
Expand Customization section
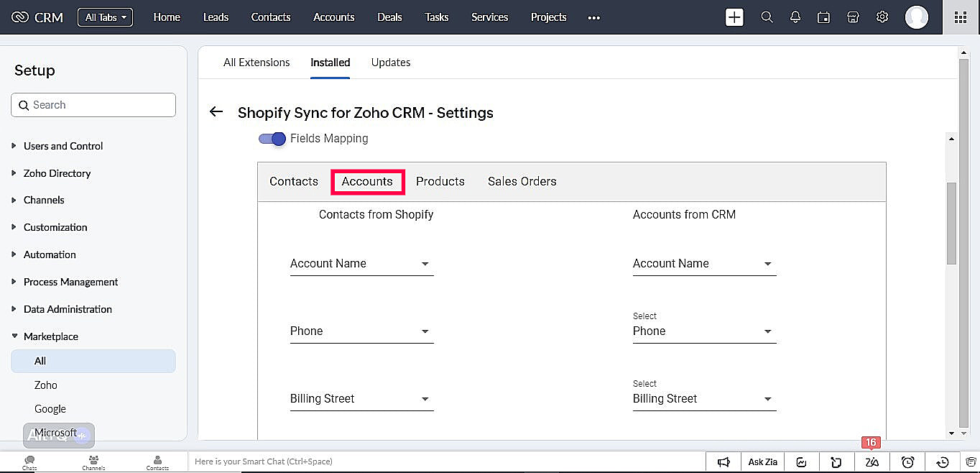click(x=55, y=227)
